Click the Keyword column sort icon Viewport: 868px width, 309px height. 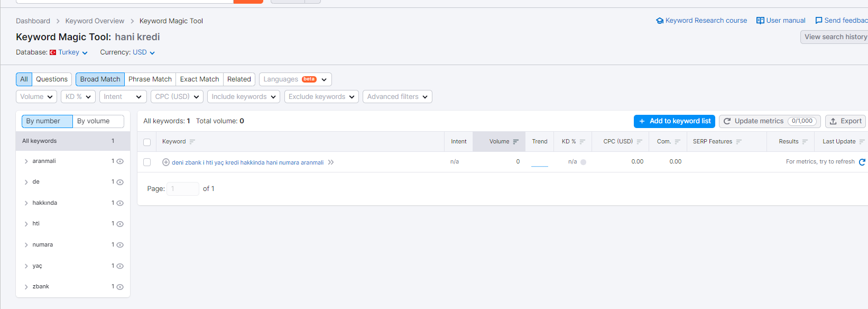click(x=192, y=142)
